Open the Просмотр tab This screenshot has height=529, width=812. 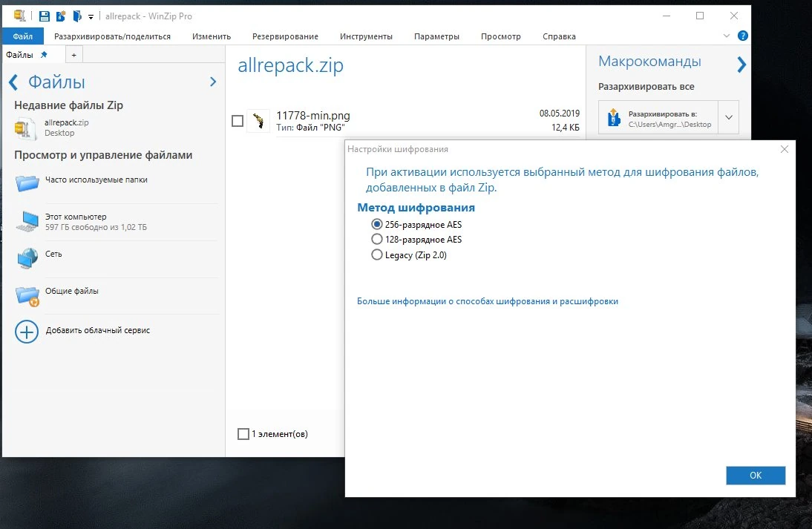[501, 36]
